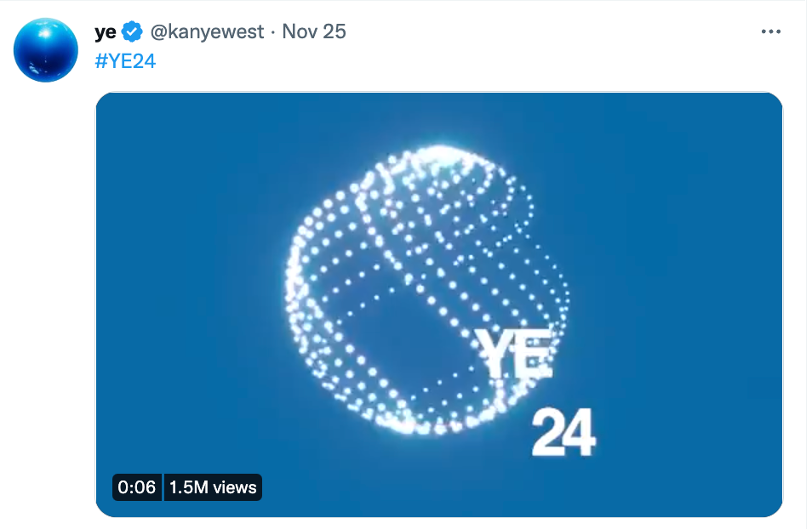Click the Nov 25 timestamp
Screen dimensions: 812x529
coord(314,32)
